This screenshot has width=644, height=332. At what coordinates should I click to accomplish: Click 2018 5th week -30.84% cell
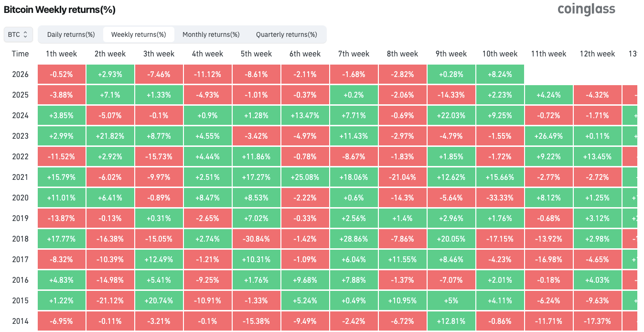pyautogui.click(x=256, y=239)
